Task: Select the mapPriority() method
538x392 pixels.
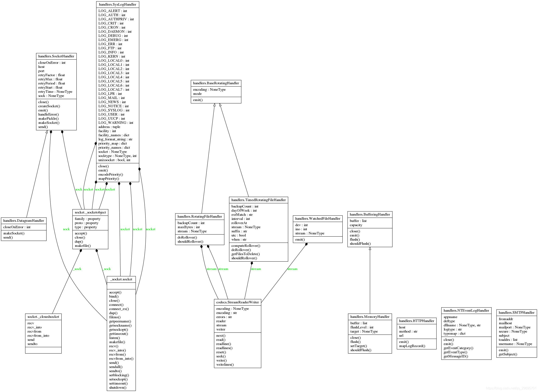Action: pos(109,179)
